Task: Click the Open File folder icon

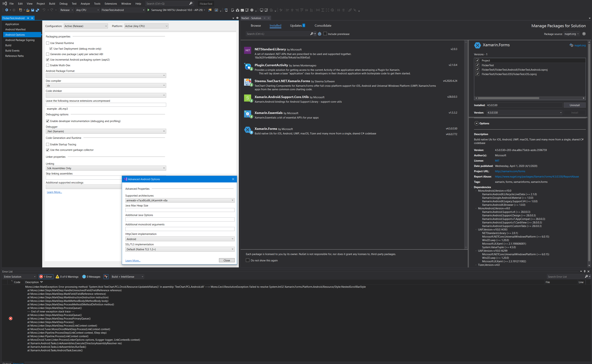Action: (28, 10)
